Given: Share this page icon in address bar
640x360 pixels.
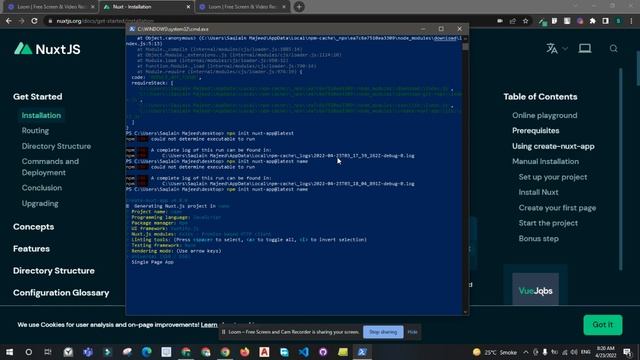Looking at the screenshot, I should coord(513,21).
